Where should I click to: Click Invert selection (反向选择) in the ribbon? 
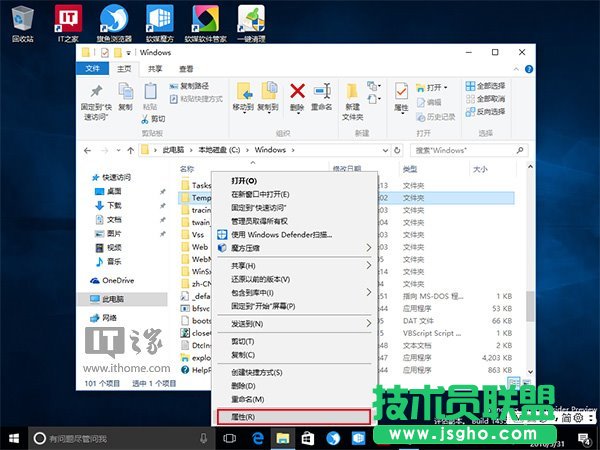click(485, 112)
